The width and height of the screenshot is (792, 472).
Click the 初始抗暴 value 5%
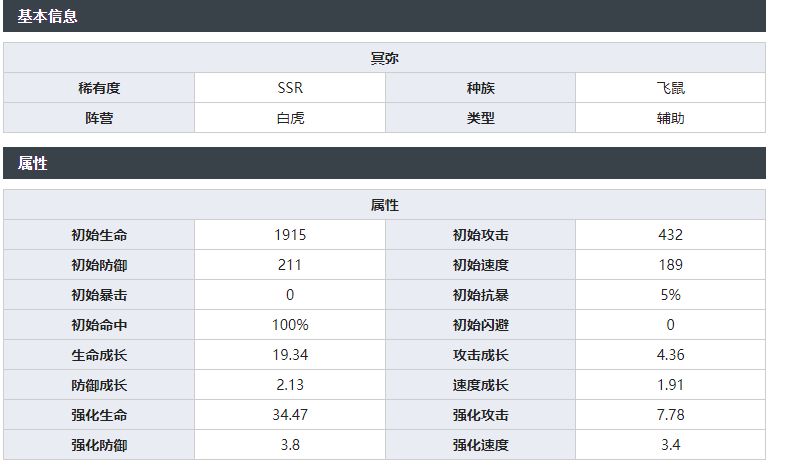coord(670,295)
